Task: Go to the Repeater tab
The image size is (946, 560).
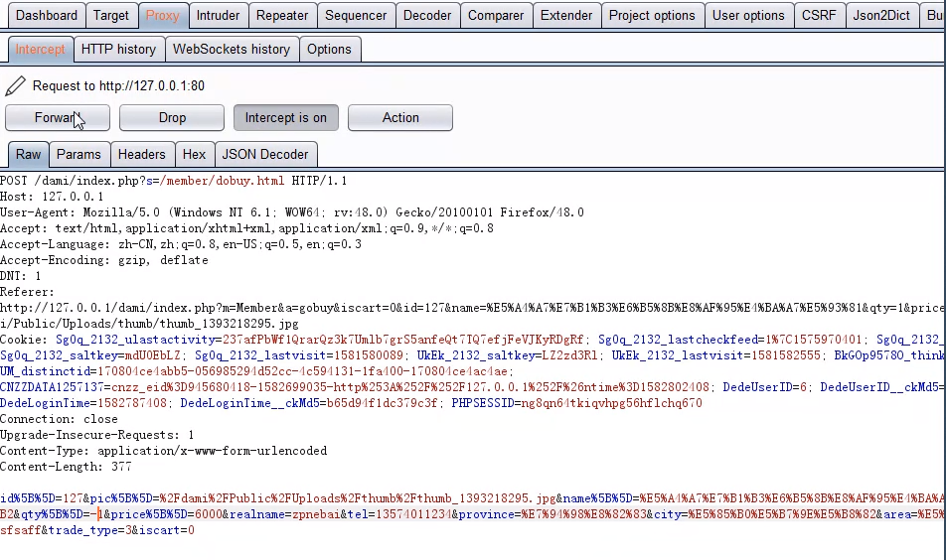Action: [x=282, y=15]
